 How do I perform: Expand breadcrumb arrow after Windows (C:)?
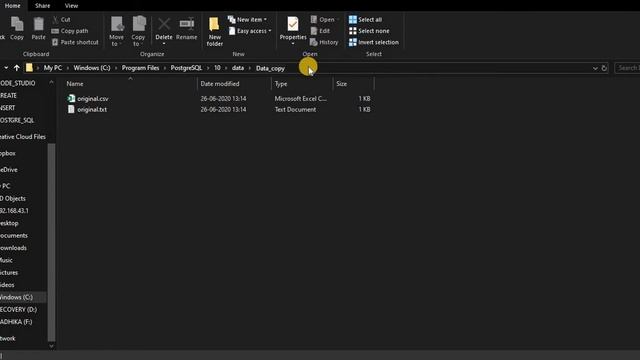click(116, 68)
